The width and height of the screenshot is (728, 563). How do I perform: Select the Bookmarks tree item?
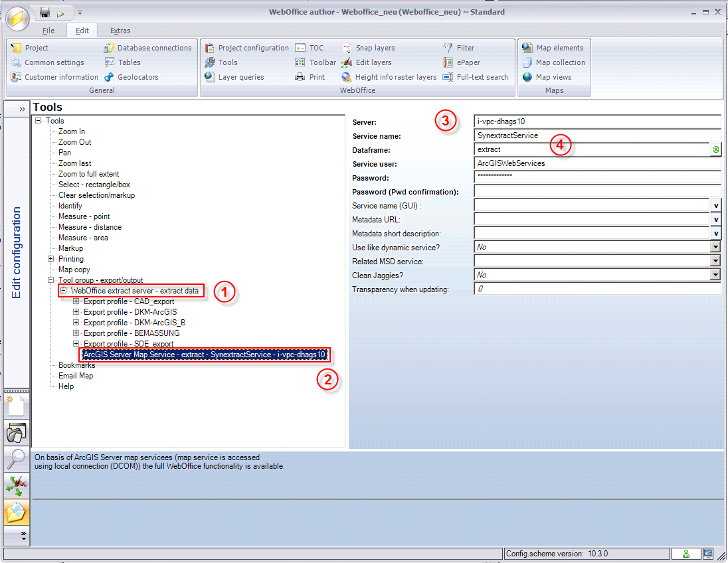pyautogui.click(x=76, y=365)
